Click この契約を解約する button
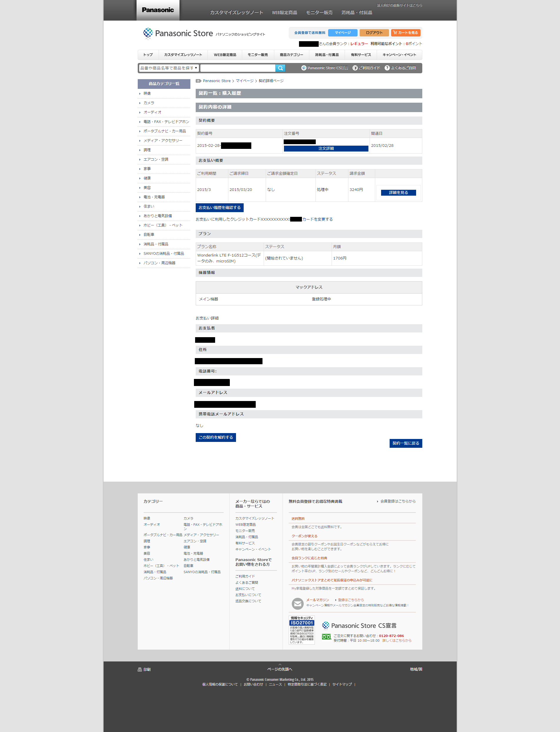This screenshot has width=560, height=732. (216, 437)
